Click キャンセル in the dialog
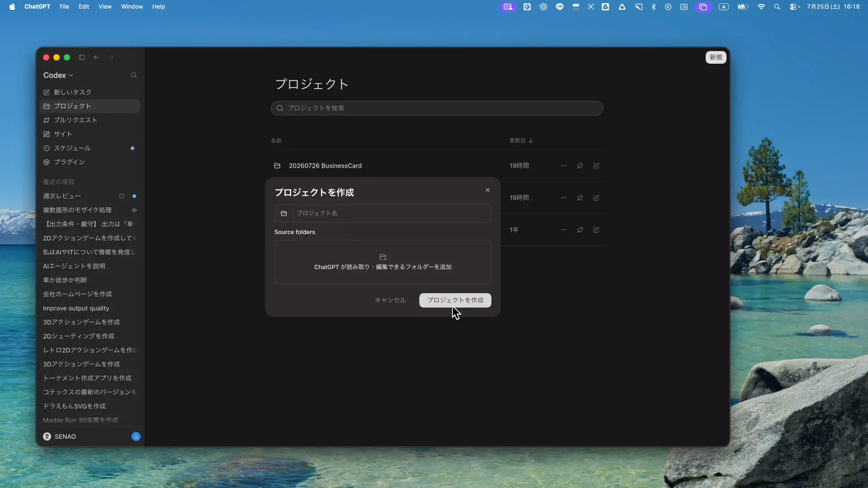Image resolution: width=868 pixels, height=488 pixels. pos(390,300)
